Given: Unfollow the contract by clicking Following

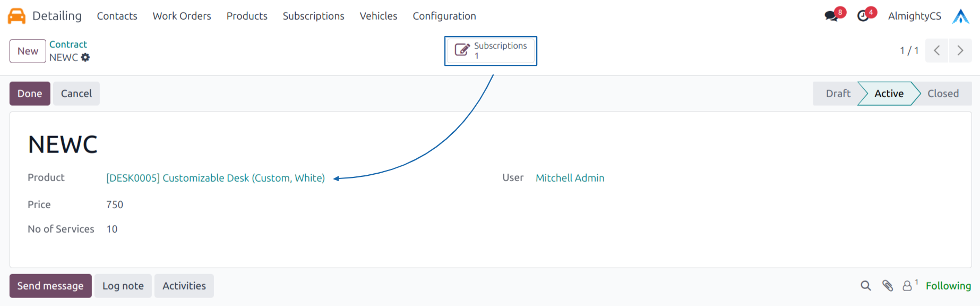Looking at the screenshot, I should point(948,286).
